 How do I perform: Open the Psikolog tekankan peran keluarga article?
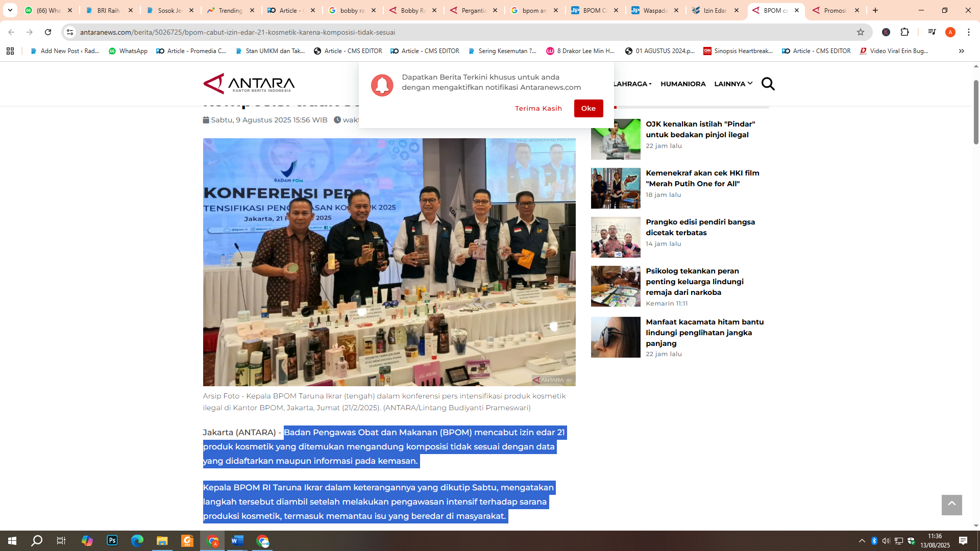695,282
